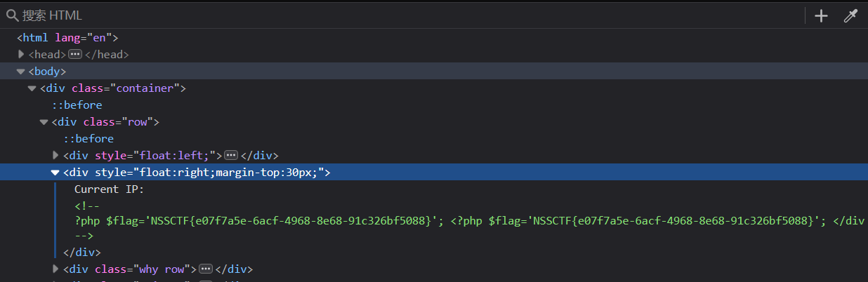
Task: Collapse the selected float:right div
Action: [55, 173]
